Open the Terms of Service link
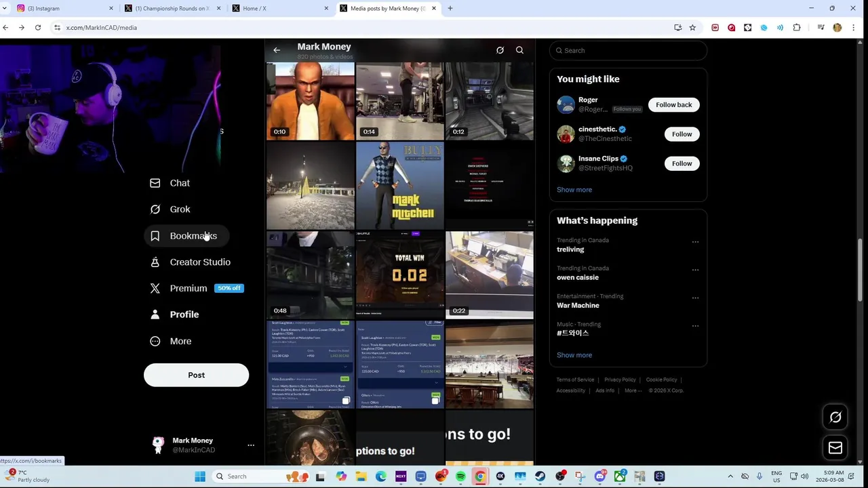868x488 pixels. point(575,380)
